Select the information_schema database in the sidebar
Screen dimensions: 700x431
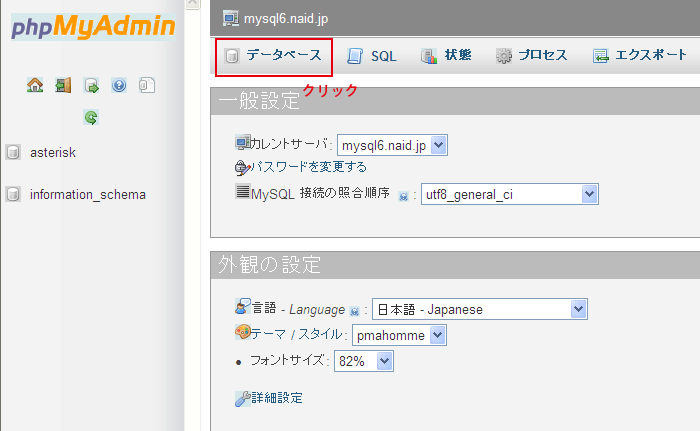87,194
